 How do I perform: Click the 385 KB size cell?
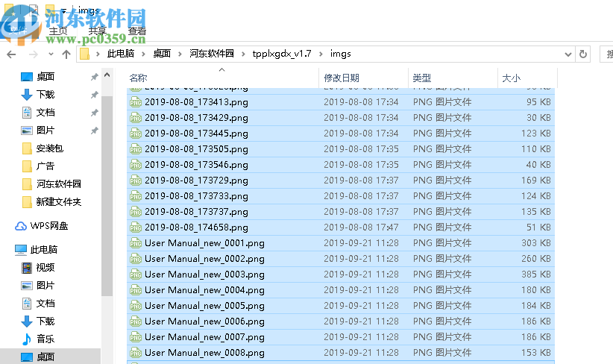pos(536,274)
